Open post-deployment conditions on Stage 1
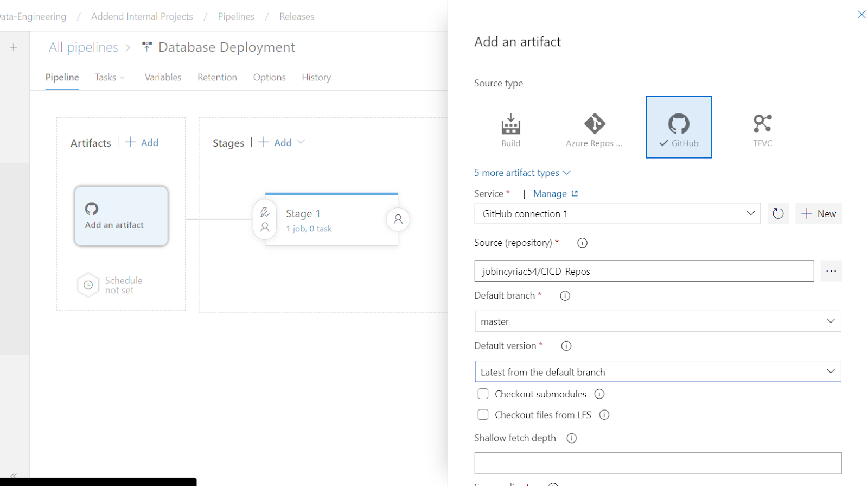The height and width of the screenshot is (486, 868). click(x=398, y=219)
